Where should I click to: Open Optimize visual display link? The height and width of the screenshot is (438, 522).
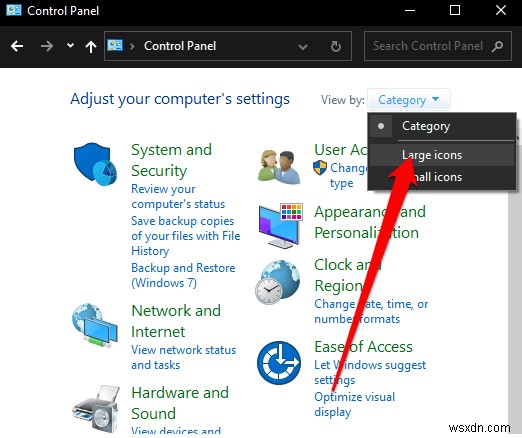(354, 404)
